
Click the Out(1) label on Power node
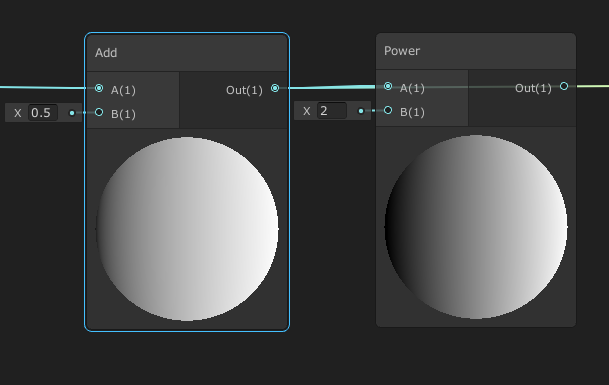(533, 88)
